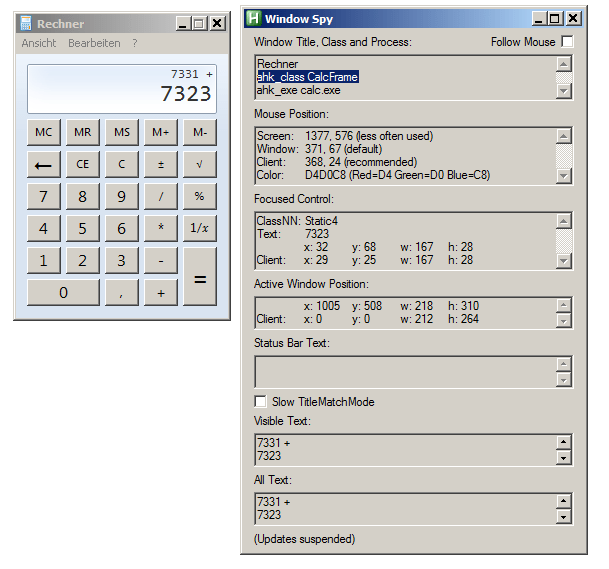The height and width of the screenshot is (569, 609).
Task: Click scroll up arrow in Mouse Position box
Action: 564,136
